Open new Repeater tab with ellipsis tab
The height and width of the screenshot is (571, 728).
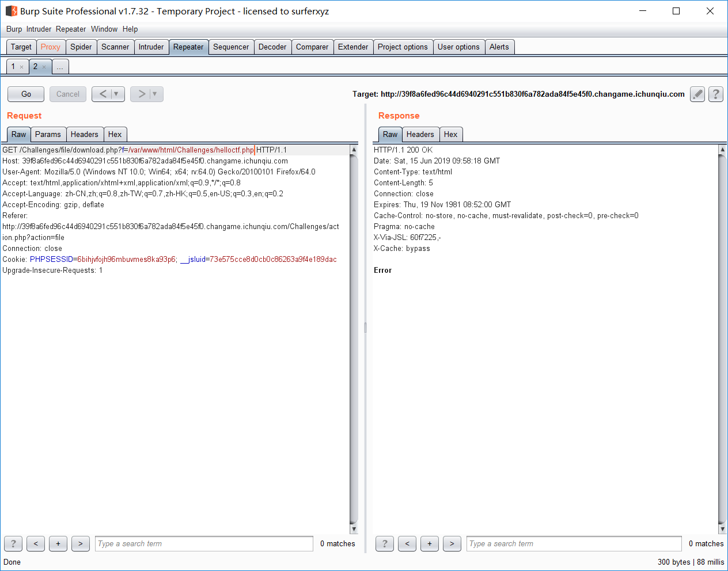tap(60, 67)
